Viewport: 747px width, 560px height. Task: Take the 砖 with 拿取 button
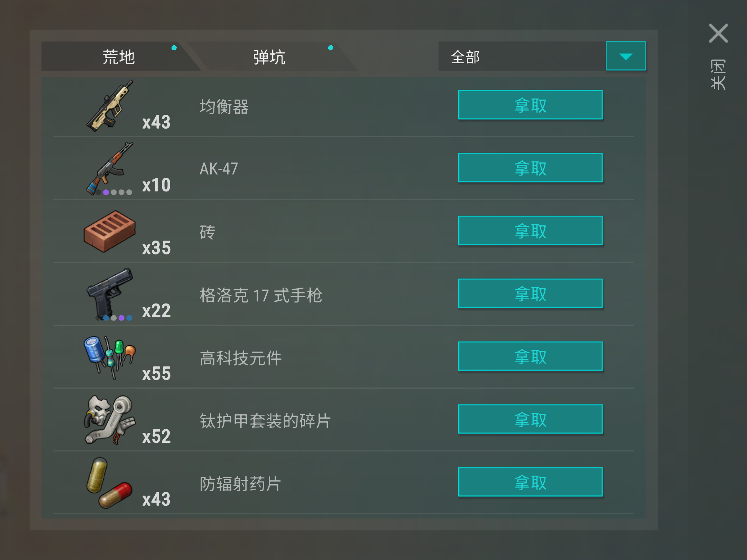[x=530, y=231]
